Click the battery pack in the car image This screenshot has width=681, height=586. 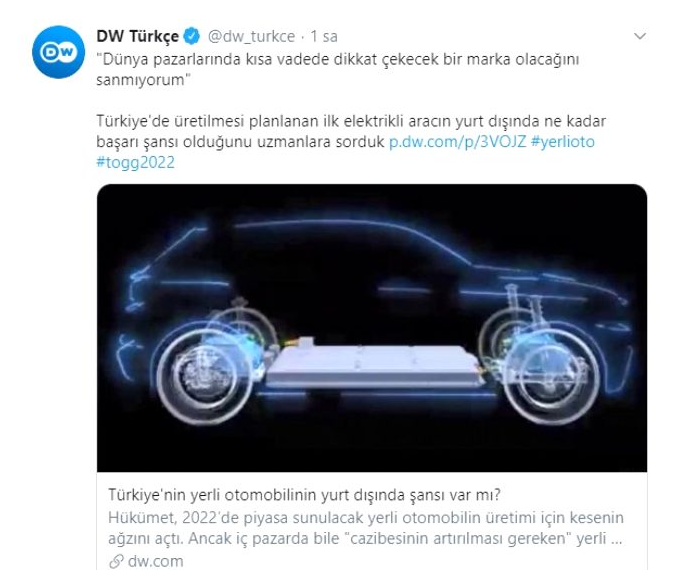[374, 364]
